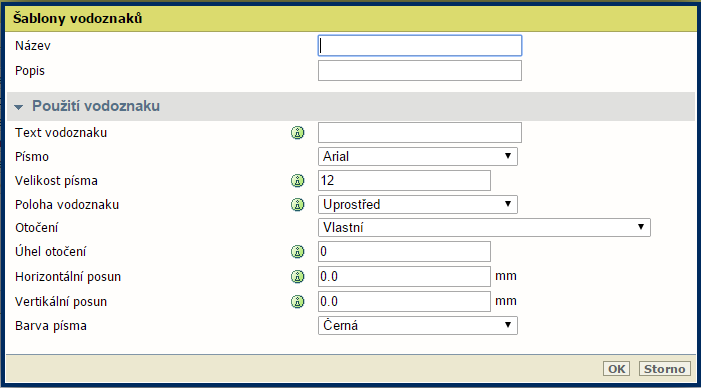Click the Úhel otočení field
Image resolution: width=701 pixels, height=388 pixels.
coord(404,251)
